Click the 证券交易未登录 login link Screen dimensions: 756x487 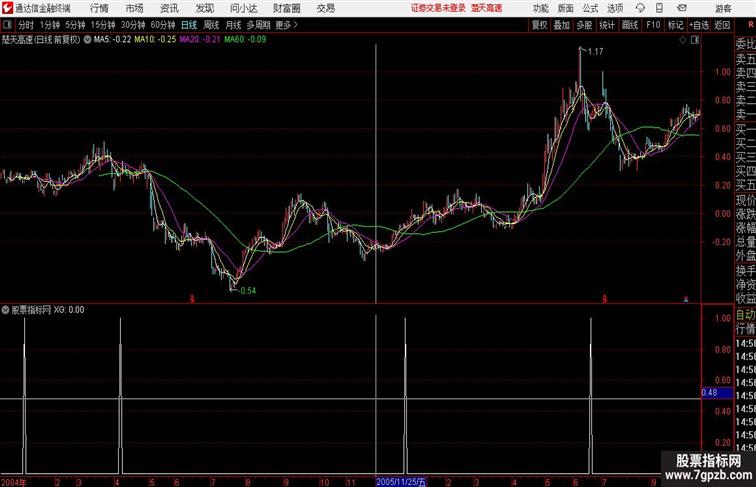coord(438,8)
